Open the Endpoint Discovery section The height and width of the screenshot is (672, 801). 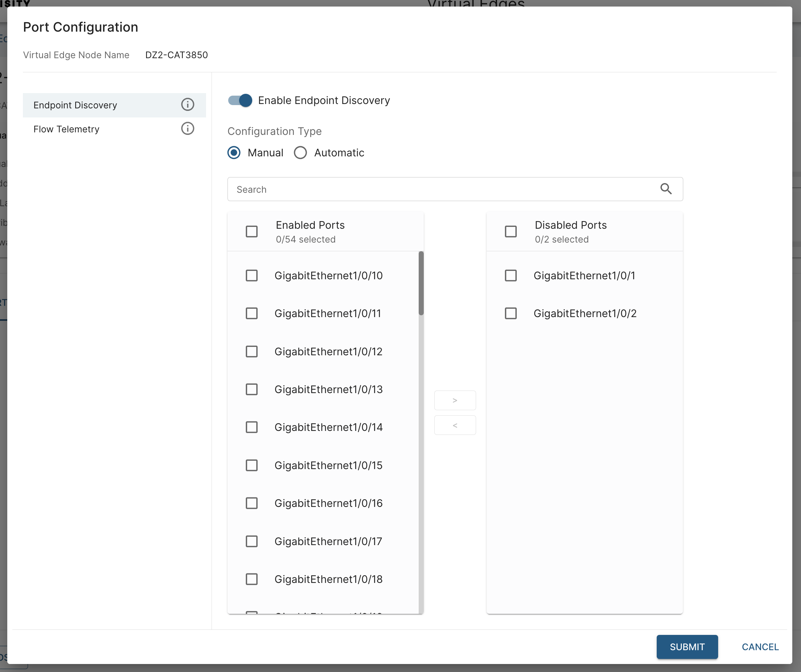[x=76, y=105]
